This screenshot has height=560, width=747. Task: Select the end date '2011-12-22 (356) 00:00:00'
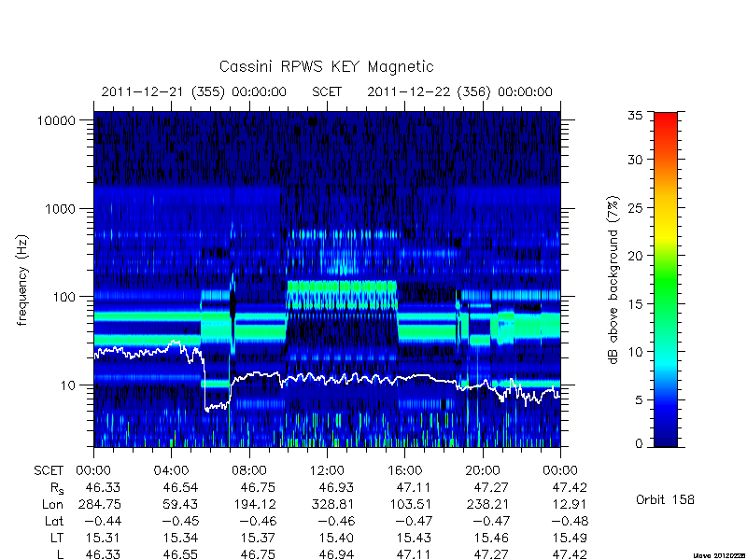click(x=459, y=91)
